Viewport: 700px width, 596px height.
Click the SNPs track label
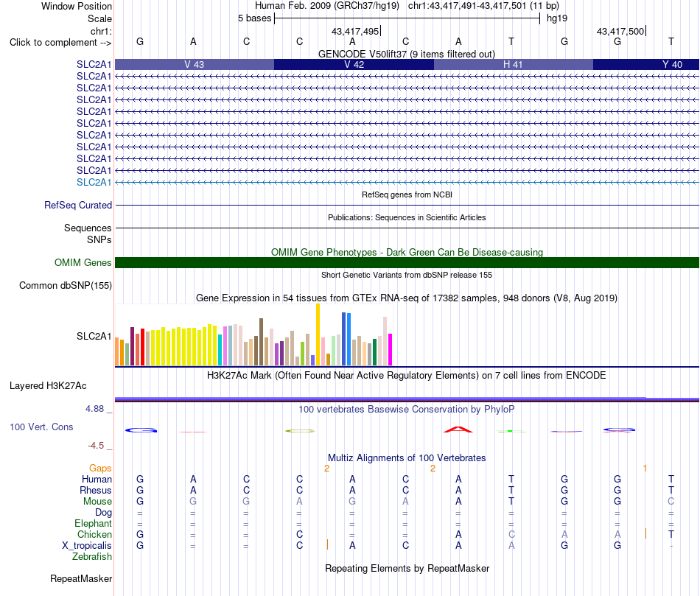tap(99, 239)
